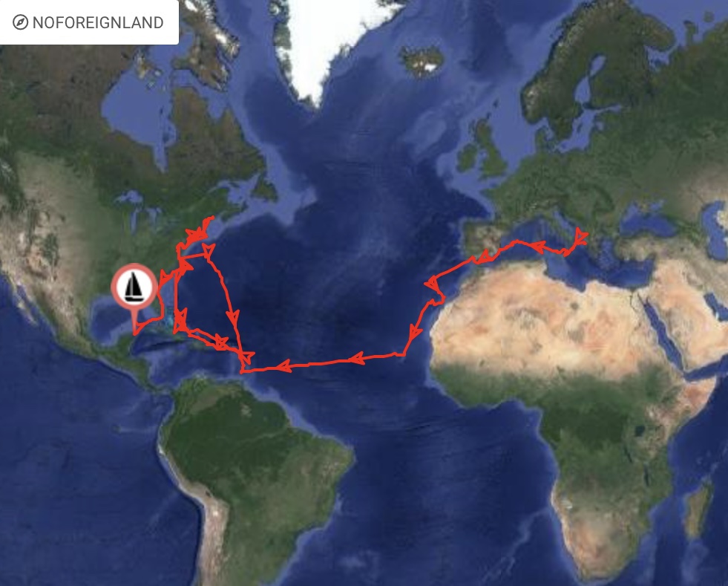Click the track arrow near Gibraltar Strait
728x586 pixels.
point(484,255)
